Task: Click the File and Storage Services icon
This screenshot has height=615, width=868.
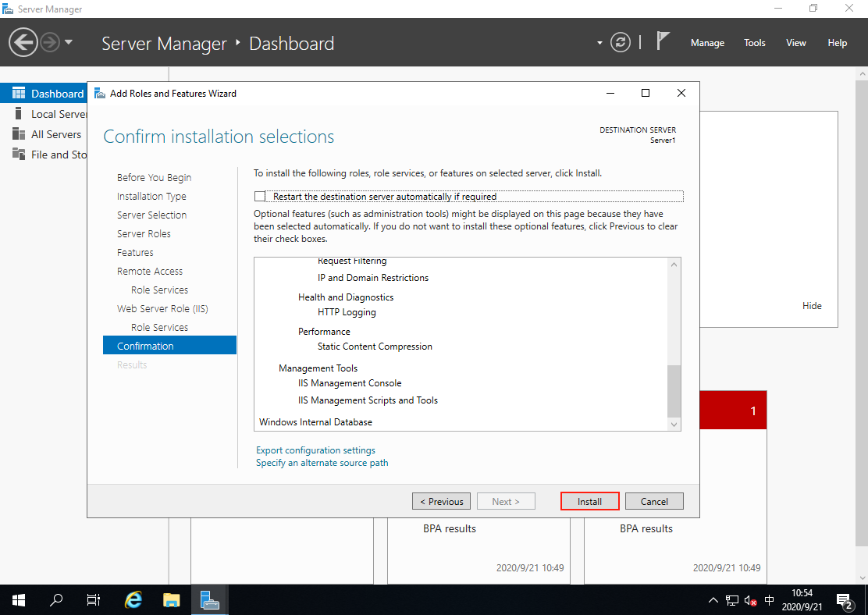Action: [x=18, y=155]
